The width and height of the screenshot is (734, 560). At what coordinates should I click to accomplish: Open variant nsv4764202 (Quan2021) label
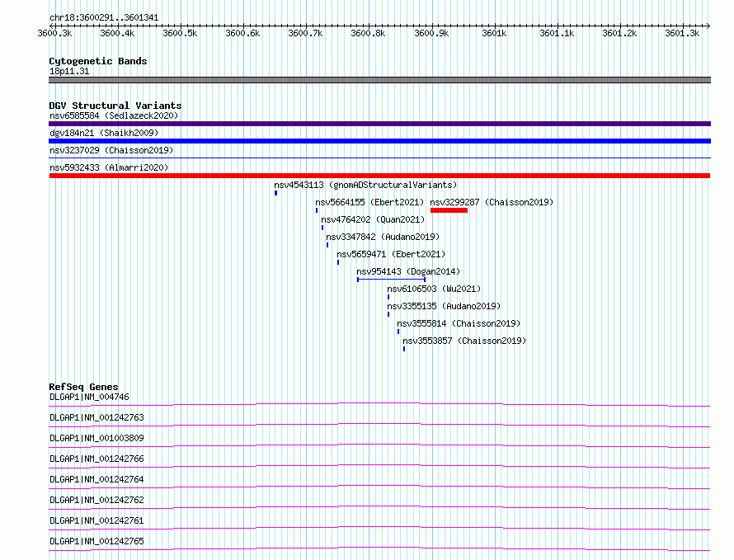(x=373, y=219)
